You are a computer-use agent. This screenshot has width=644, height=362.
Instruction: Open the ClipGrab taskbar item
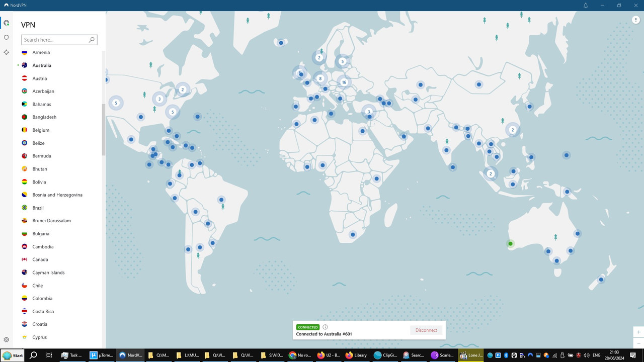pyautogui.click(x=385, y=355)
